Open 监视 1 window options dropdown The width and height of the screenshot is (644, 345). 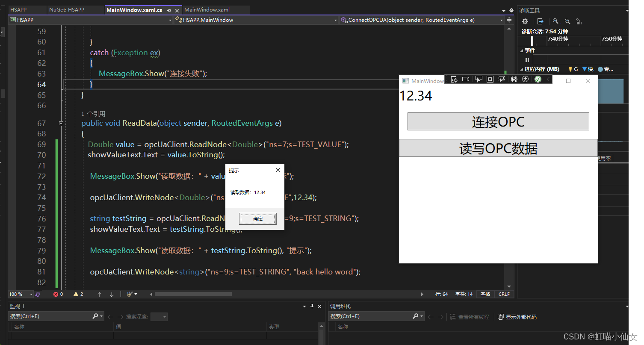click(304, 306)
